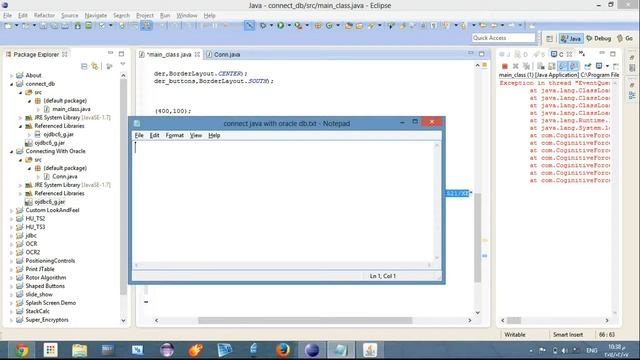Open the Navigate menu in Eclipse
Viewport: 640px width, 360px height.
pyautogui.click(x=96, y=16)
